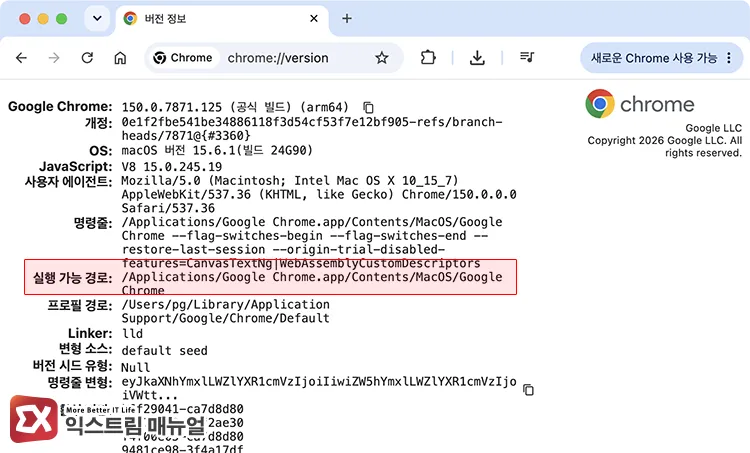Viewport: 750px width, 453px height.
Task: Close the 버전 정보 tab
Action: coord(314,19)
